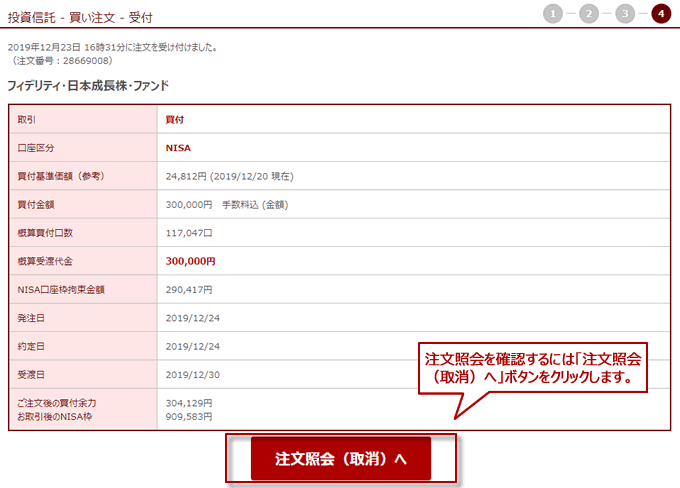Click the 買付基準価額（参考） row label
The image size is (680, 488).
[x=61, y=177]
